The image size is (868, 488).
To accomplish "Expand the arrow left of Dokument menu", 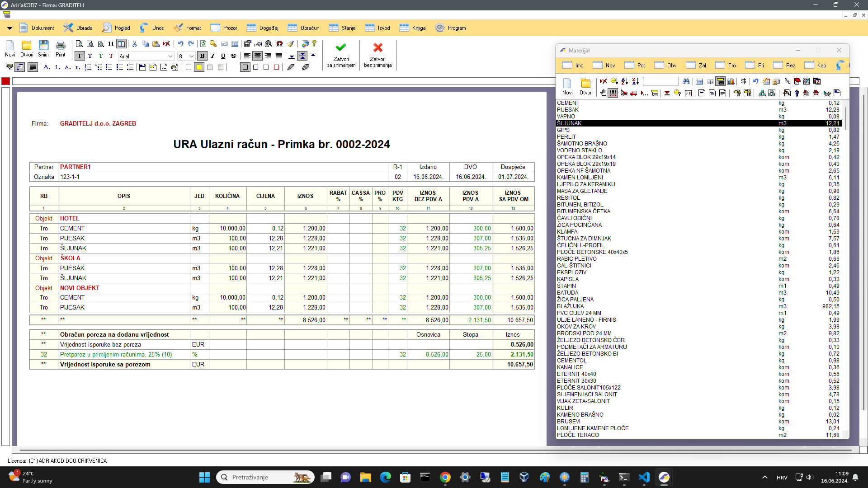I will 9,28.
